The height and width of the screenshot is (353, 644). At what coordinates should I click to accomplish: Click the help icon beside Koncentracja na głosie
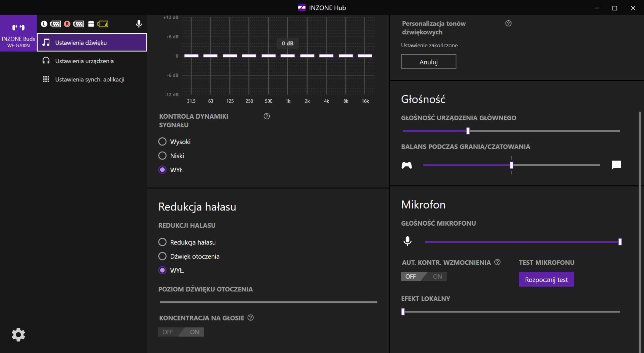click(x=251, y=317)
